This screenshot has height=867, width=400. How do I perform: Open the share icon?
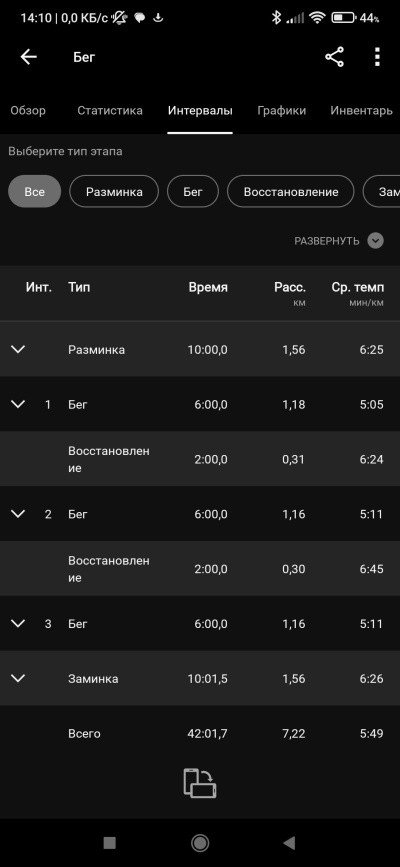pyautogui.click(x=334, y=57)
